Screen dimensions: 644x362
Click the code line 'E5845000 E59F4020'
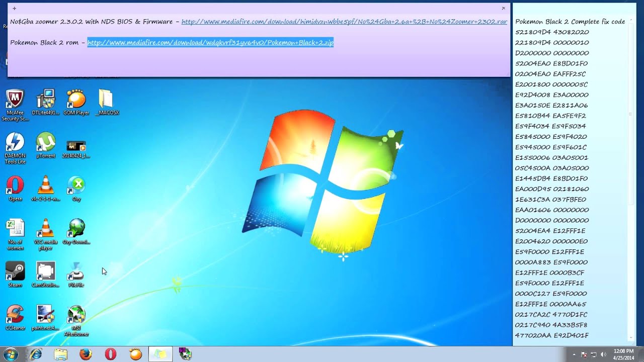[551, 137]
